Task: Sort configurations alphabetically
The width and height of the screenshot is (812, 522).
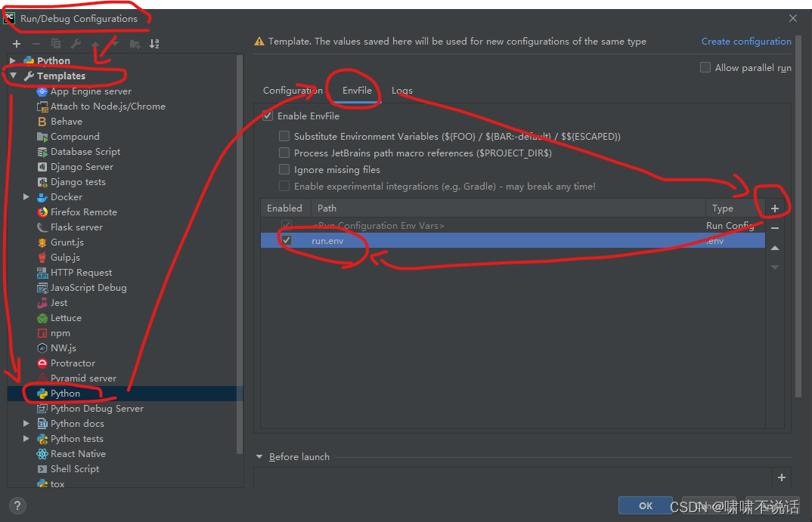Action: click(x=155, y=44)
